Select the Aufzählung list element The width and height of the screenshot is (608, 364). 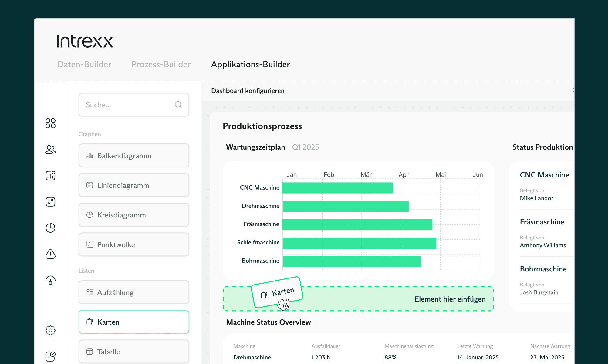point(134,292)
